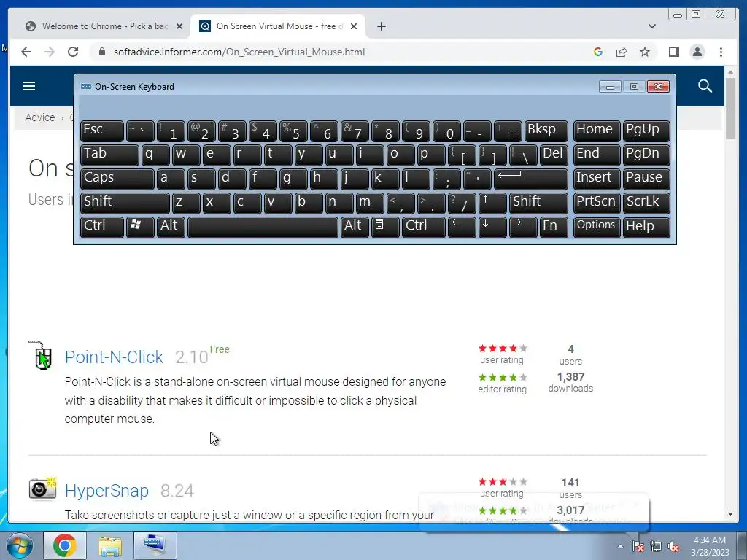Viewport: 747px width, 560px height.
Task: Toggle right Ctrl key on keyboard
Action: 424,226
